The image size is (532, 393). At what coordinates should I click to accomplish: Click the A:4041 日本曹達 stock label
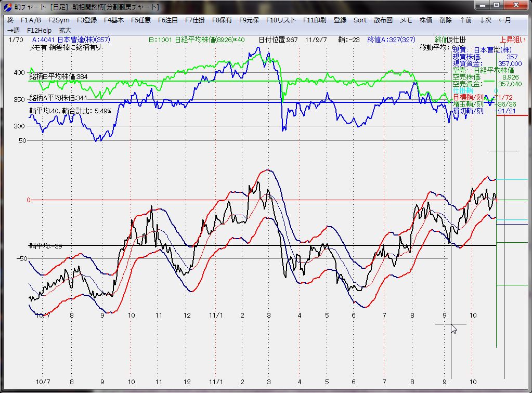tap(71, 40)
